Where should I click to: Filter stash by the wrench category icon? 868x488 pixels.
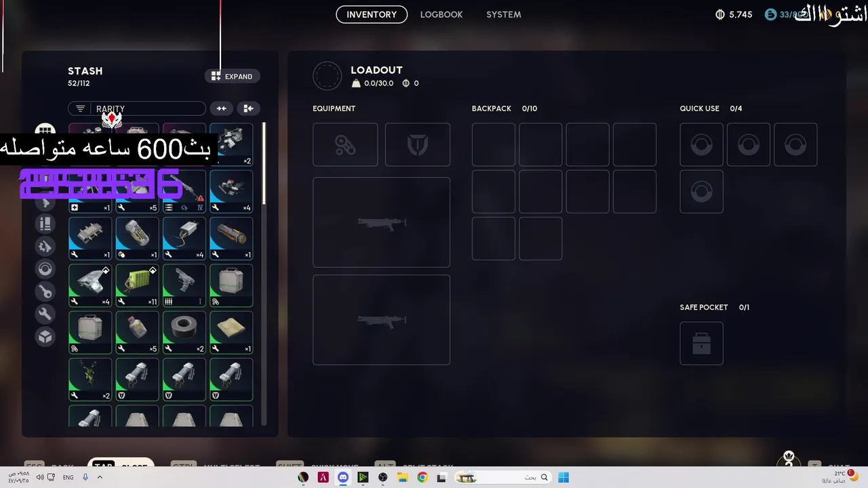coord(45,314)
